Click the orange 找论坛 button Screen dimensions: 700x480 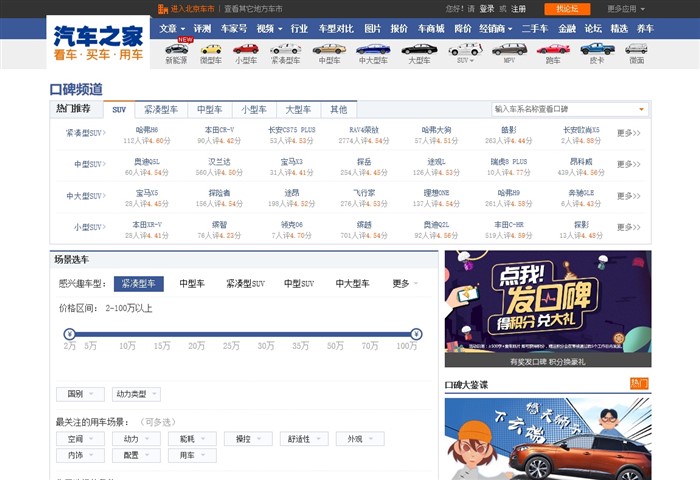(x=567, y=8)
